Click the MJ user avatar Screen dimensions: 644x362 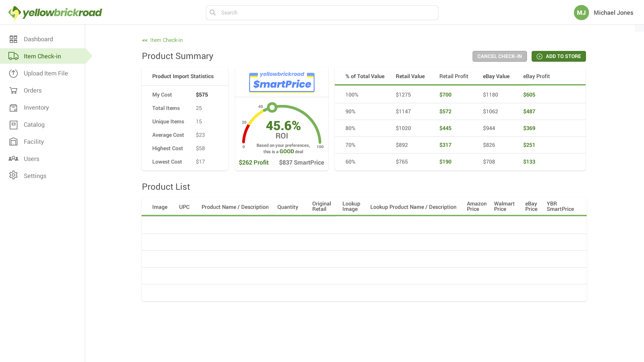coord(581,13)
